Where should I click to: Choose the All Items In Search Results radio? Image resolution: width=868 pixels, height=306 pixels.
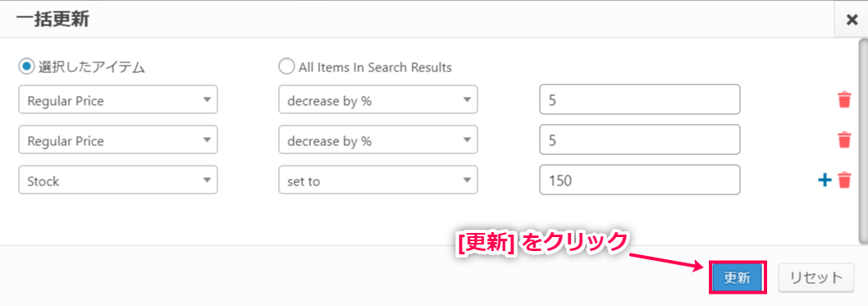coord(287,67)
